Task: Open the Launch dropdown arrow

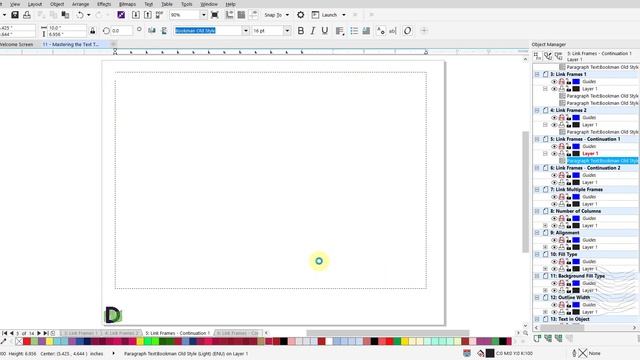Action: point(344,15)
